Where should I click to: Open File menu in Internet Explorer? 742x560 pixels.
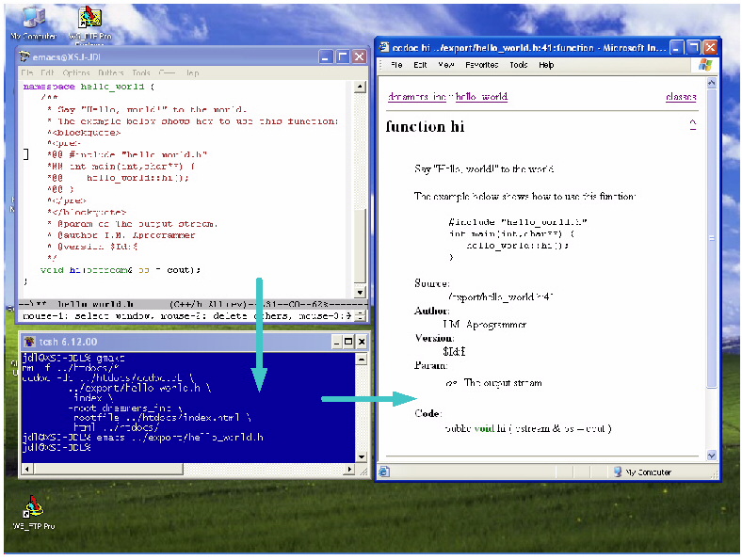tap(396, 65)
